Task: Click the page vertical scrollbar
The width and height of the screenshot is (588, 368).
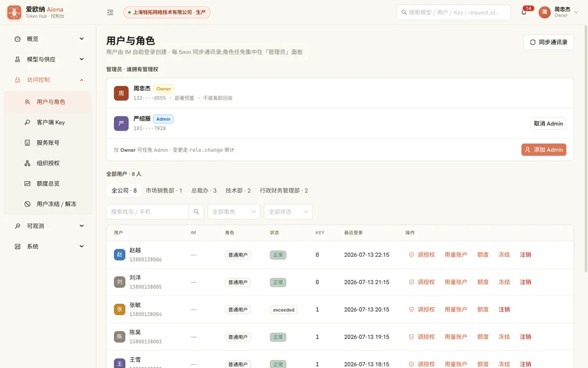Action: tap(586, 149)
